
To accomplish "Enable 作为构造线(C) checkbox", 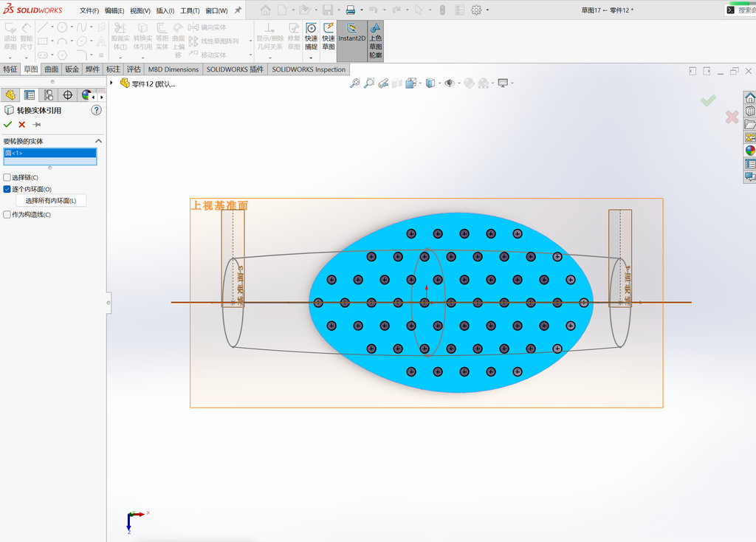I will click(x=7, y=215).
